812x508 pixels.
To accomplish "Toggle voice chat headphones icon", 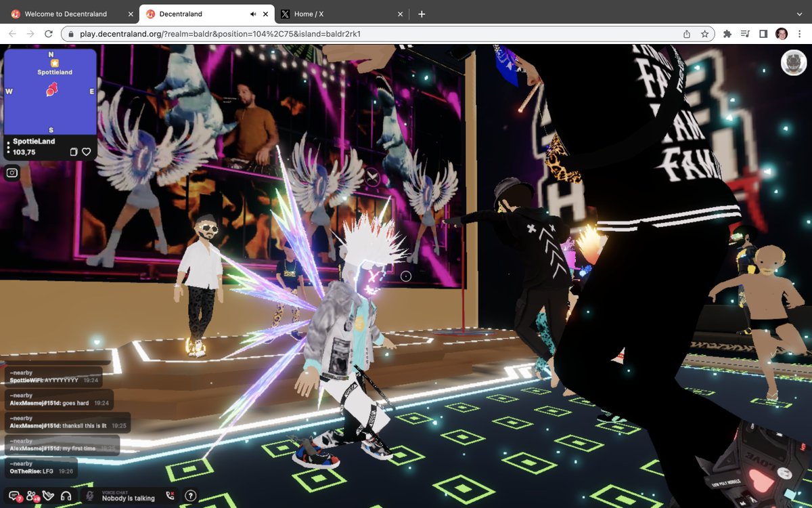I will 66,496.
